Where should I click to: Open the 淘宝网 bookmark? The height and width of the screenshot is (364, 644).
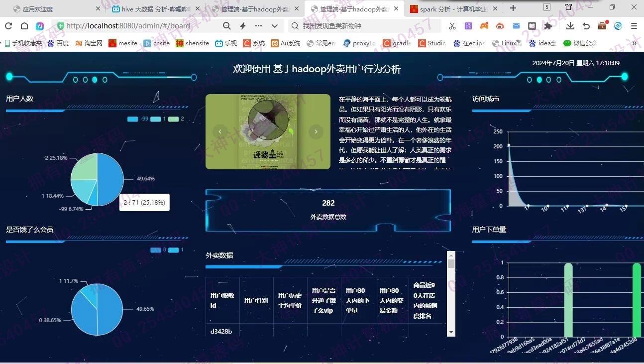tap(89, 43)
